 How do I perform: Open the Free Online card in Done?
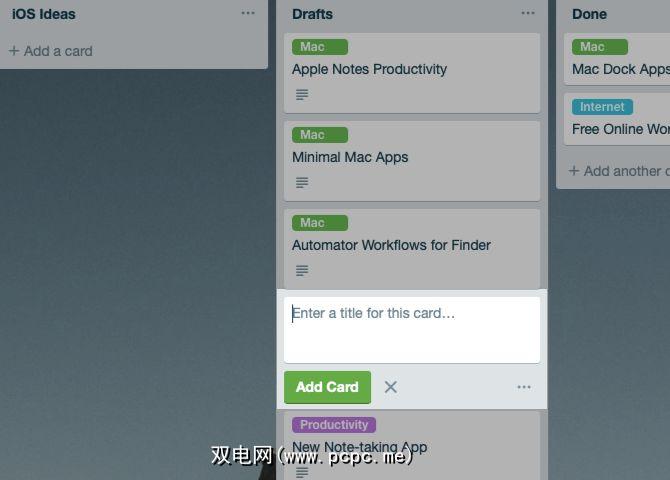pos(617,119)
